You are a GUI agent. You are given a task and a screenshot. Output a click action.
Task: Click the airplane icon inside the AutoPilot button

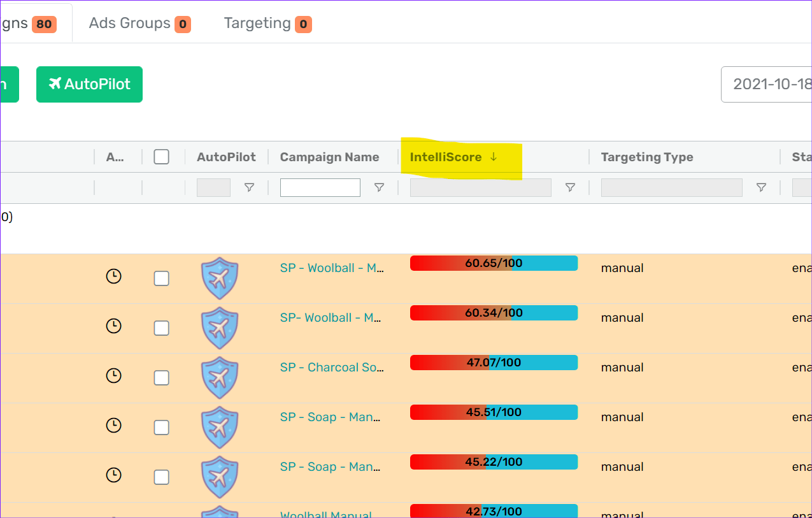pos(55,83)
